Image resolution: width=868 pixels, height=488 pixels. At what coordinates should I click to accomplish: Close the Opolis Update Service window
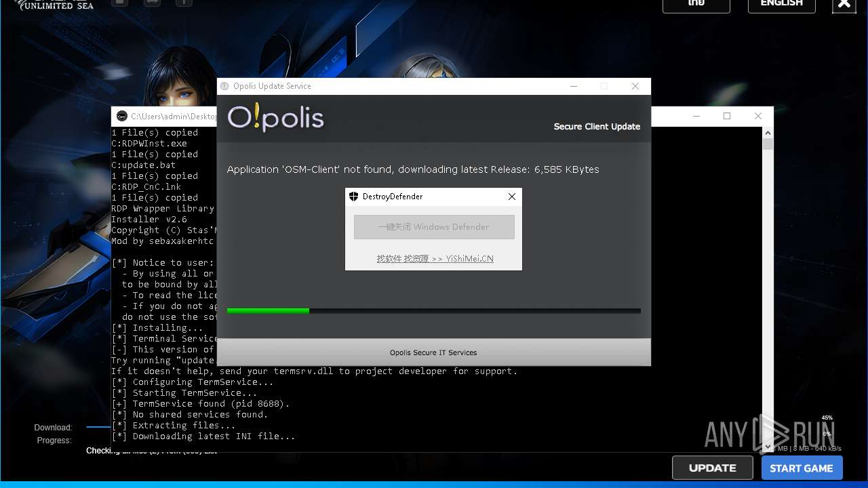635,86
